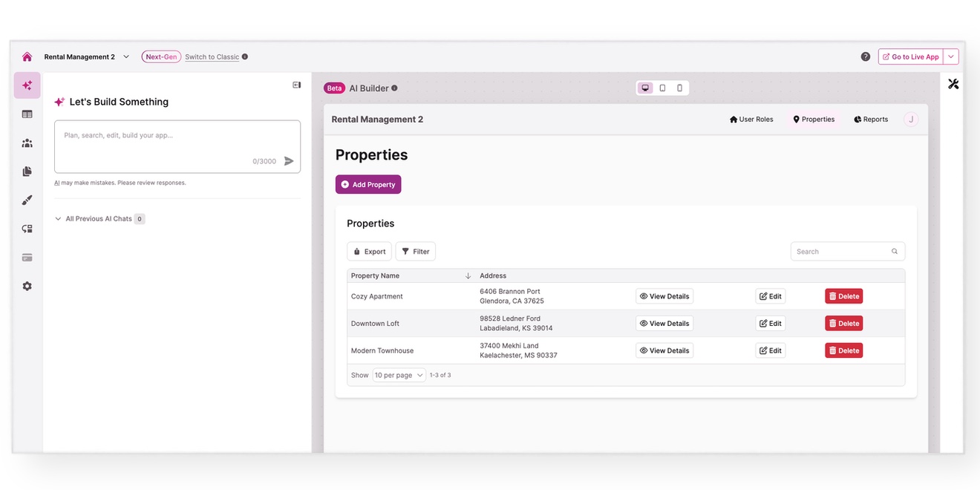Open the settings gear in left sidebar
Viewport: 980px width, 490px height.
pyautogui.click(x=27, y=286)
